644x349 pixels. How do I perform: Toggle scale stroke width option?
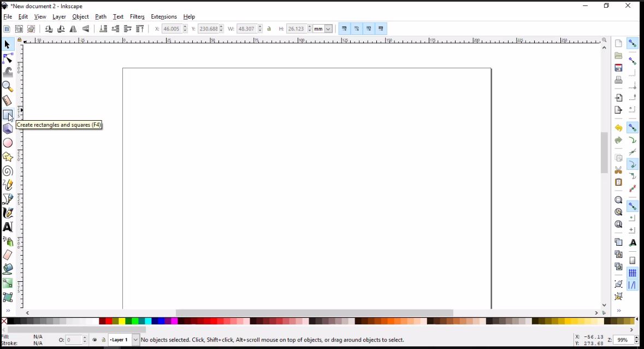tap(345, 29)
